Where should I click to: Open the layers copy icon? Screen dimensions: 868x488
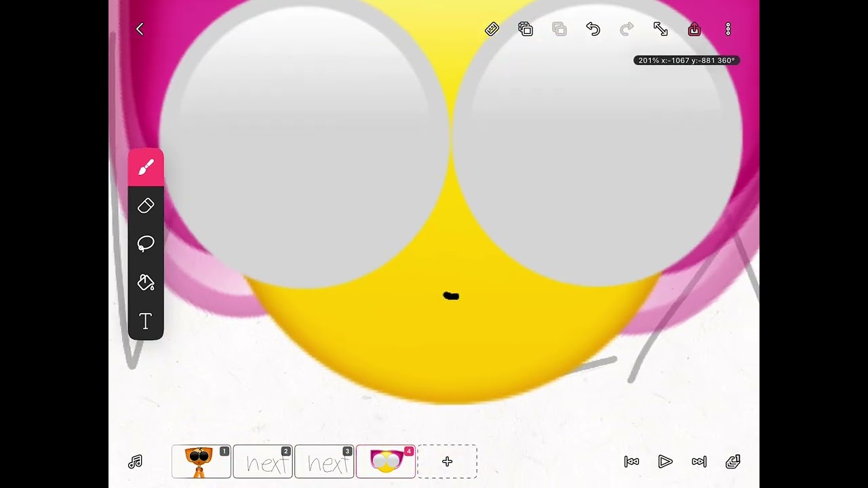point(526,29)
